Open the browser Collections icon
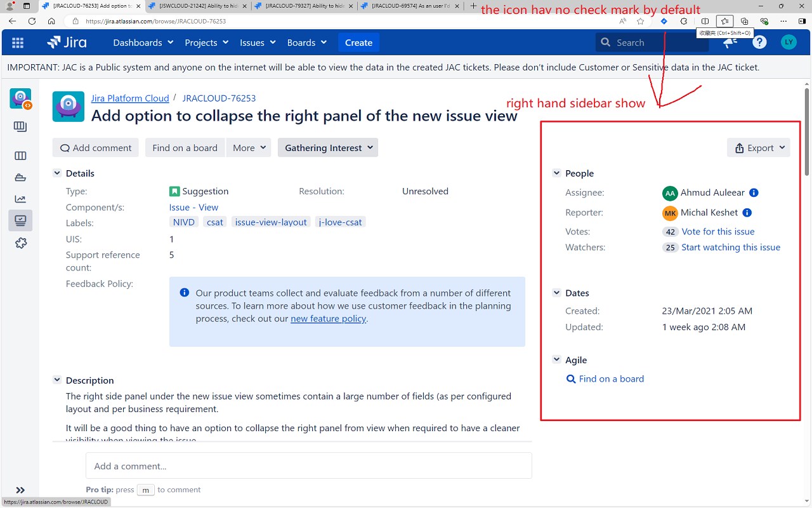 click(745, 21)
